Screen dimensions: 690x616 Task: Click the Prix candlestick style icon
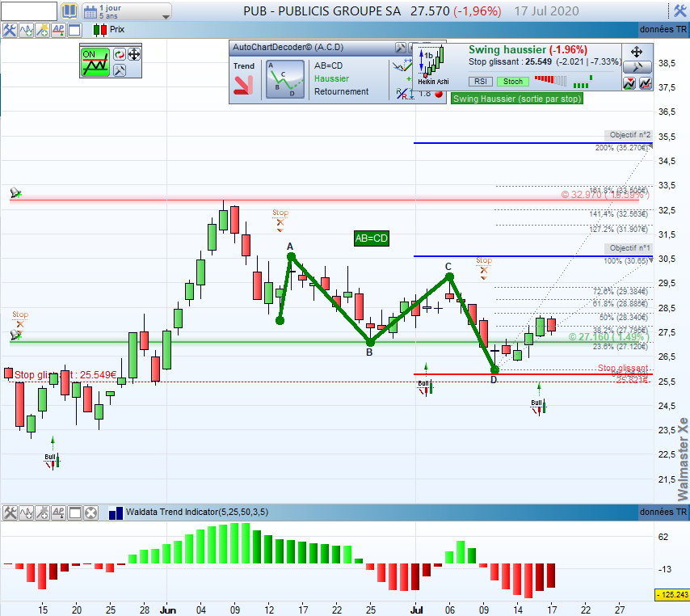point(100,30)
